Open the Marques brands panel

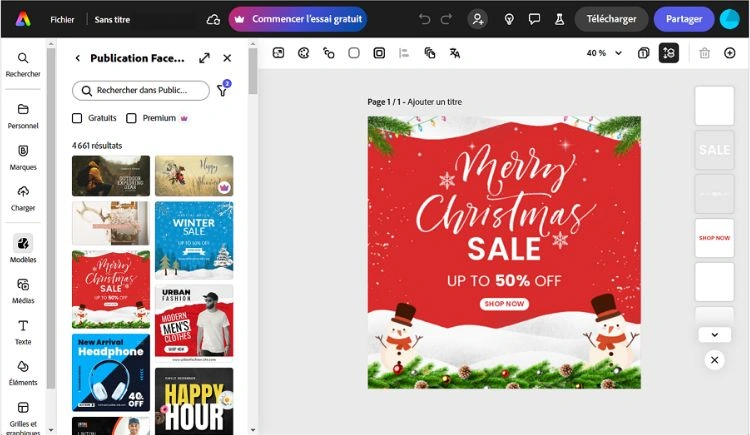tap(23, 157)
